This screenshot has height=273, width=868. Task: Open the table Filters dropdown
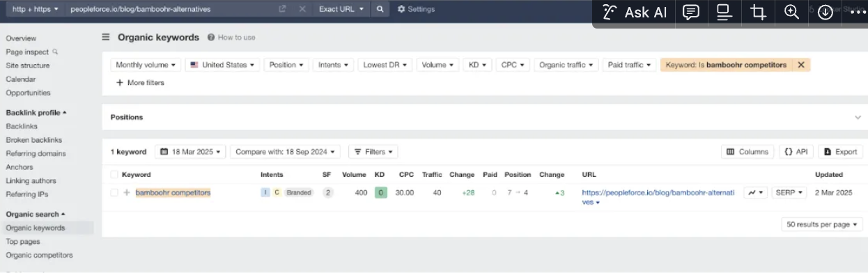point(373,151)
